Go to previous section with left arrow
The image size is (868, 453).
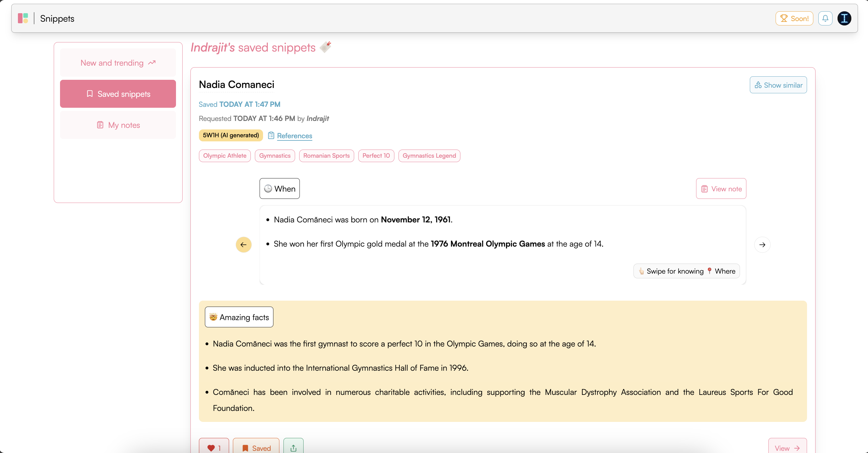tap(243, 244)
